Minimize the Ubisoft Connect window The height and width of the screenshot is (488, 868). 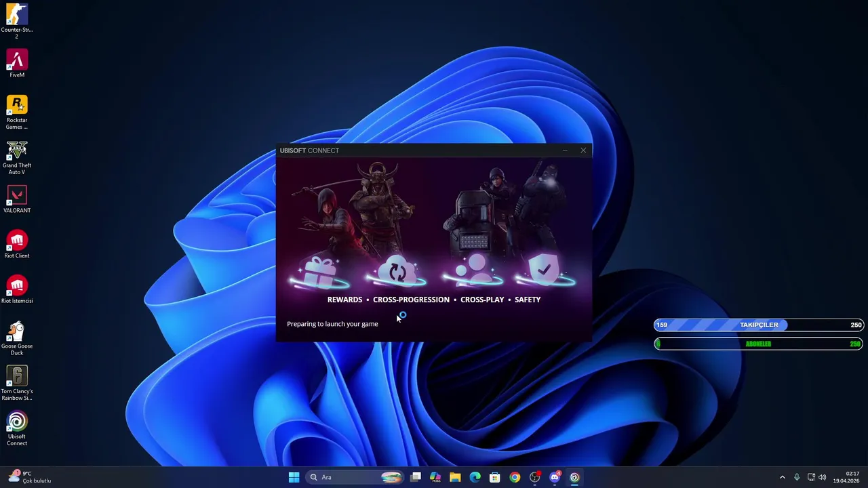[565, 150]
